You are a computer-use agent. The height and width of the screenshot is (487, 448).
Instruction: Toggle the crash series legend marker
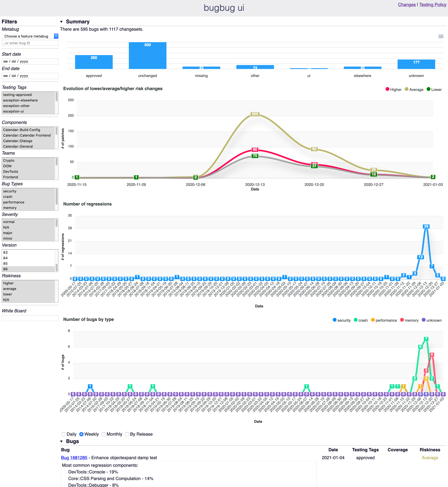[x=356, y=320]
